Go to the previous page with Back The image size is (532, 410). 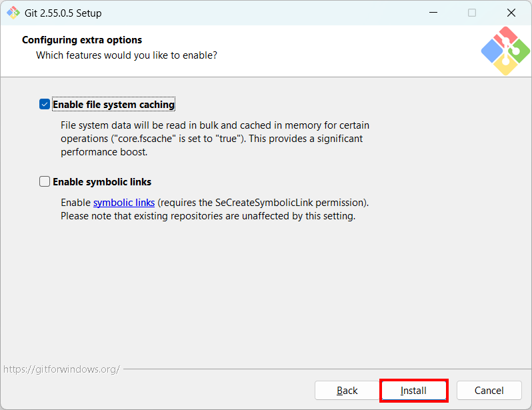[x=347, y=390]
